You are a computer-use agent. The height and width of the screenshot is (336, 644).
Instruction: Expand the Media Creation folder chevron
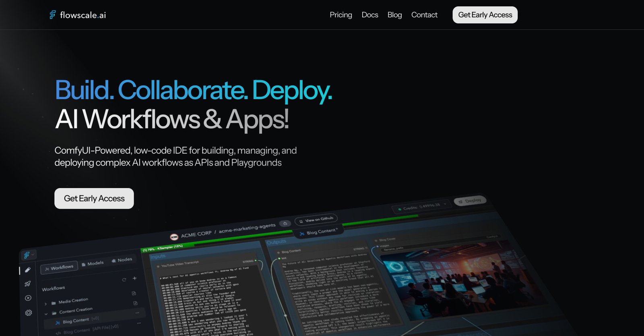pyautogui.click(x=45, y=304)
